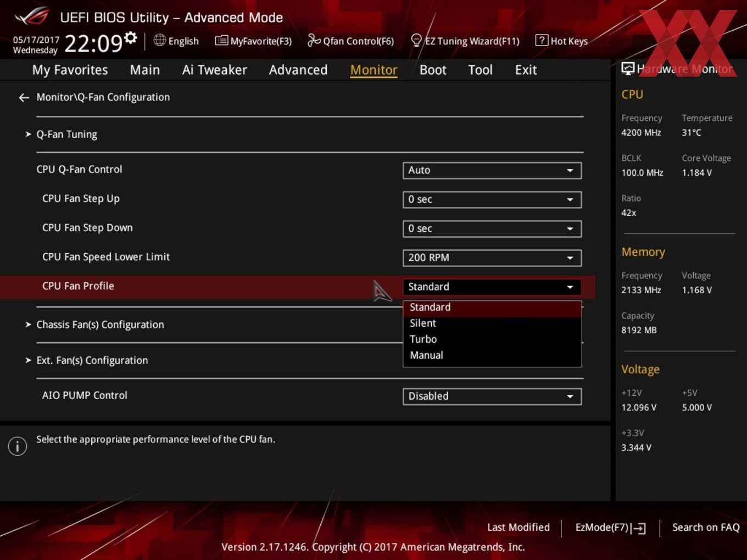The width and height of the screenshot is (747, 560).
Task: Click the back arrow beside Monitor\Q-Fan Configuration
Action: 24,98
